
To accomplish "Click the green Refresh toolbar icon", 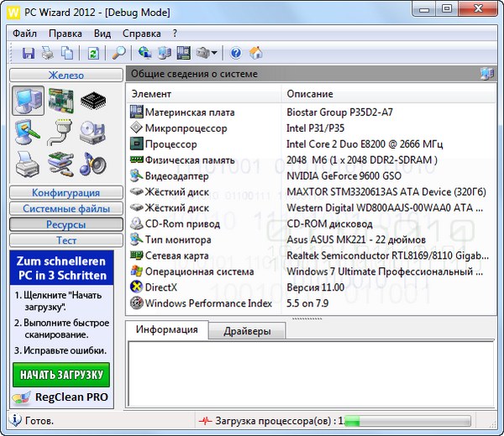I will coord(92,53).
